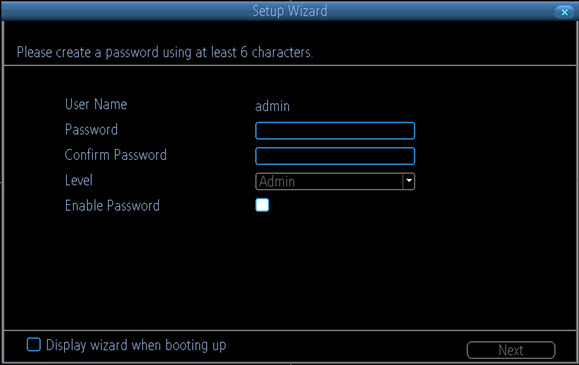This screenshot has height=365, width=579.
Task: Click the Password input field
Action: pyautogui.click(x=335, y=131)
